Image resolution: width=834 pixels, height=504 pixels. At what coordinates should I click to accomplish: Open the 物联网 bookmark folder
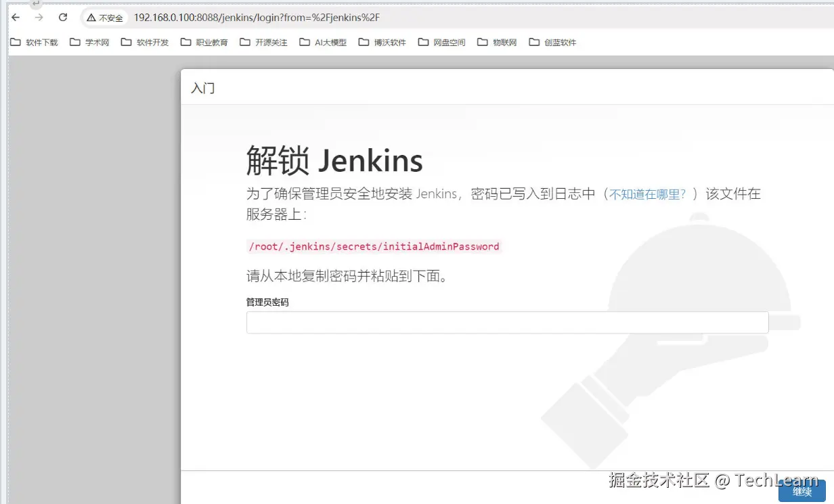497,42
